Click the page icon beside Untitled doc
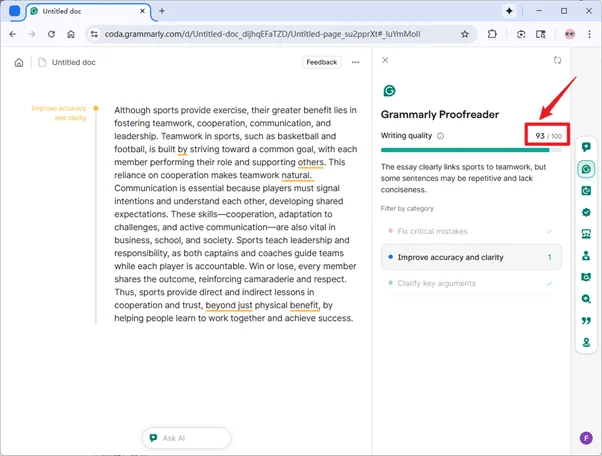 click(42, 63)
